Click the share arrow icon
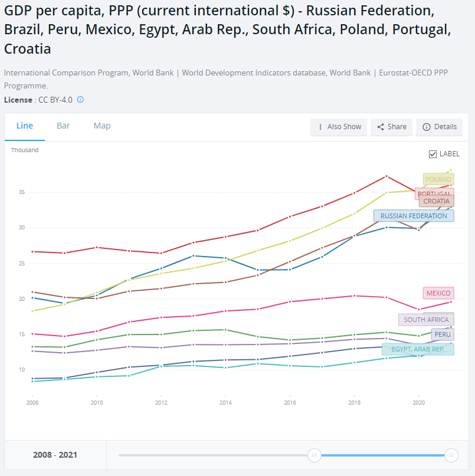475x476 pixels. click(x=381, y=127)
